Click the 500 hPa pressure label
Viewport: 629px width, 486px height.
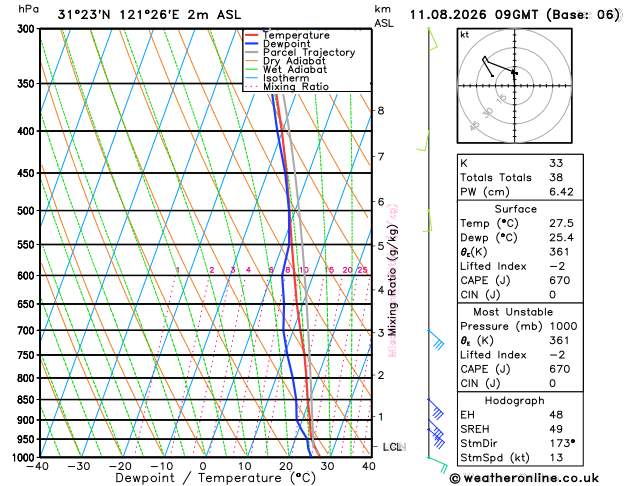tap(26, 211)
